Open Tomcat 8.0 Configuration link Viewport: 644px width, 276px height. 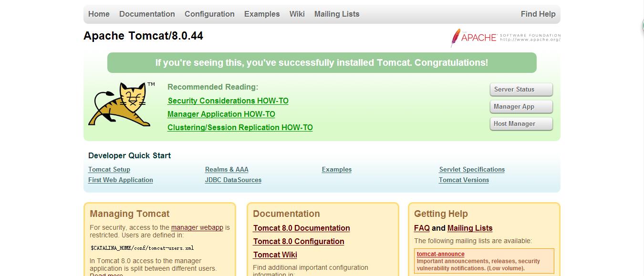299,242
